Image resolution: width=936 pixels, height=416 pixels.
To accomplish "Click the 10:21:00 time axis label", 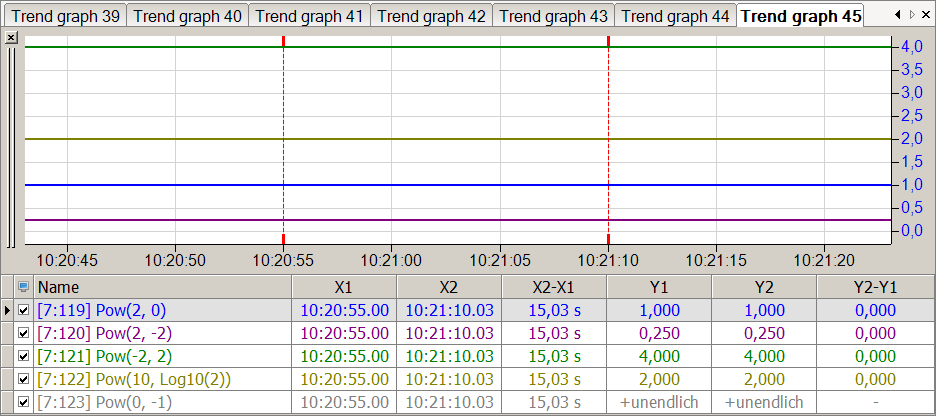I will tap(392, 260).
